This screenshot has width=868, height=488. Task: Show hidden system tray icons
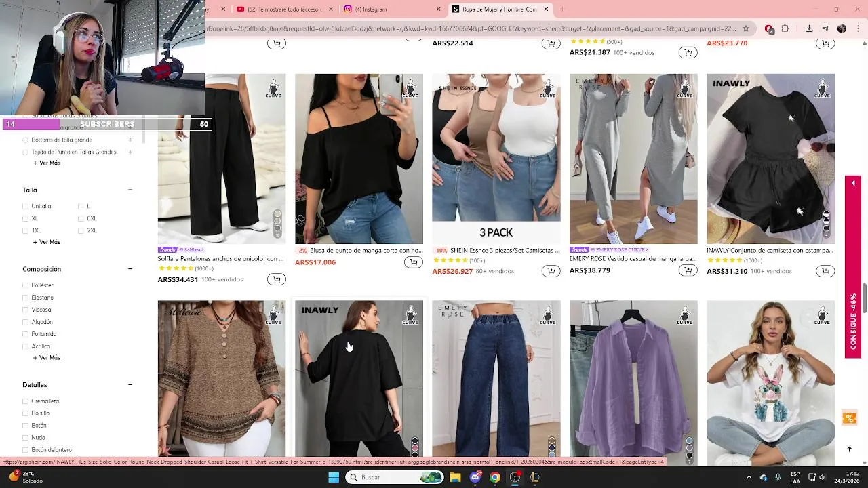(749, 477)
